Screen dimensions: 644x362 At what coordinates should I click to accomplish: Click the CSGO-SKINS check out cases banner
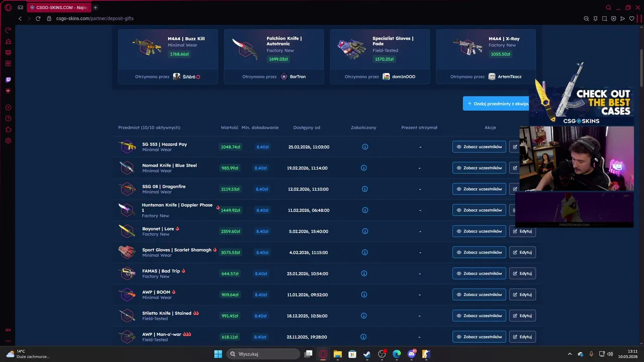pyautogui.click(x=581, y=94)
